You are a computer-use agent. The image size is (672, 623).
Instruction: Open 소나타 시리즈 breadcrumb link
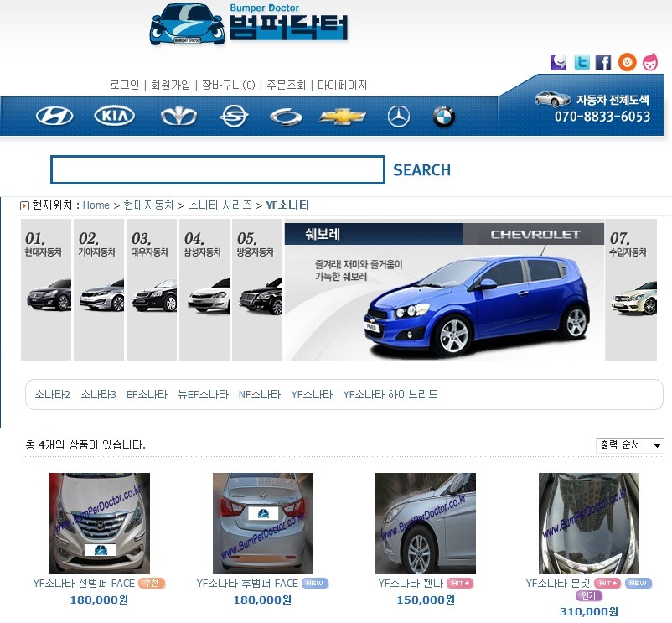pyautogui.click(x=220, y=205)
